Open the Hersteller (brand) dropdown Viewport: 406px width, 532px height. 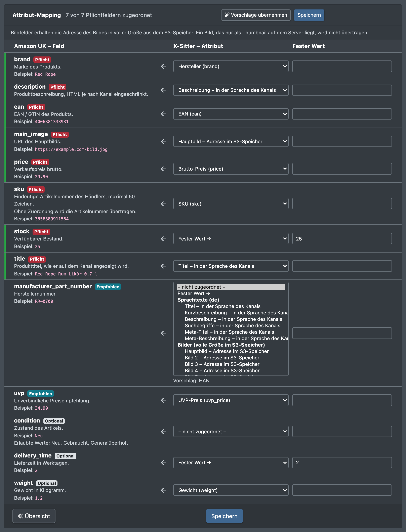[x=231, y=66]
